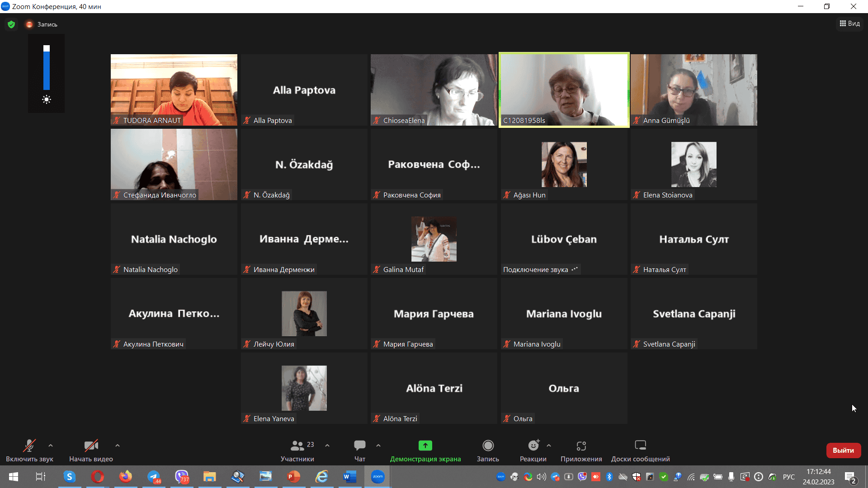Image resolution: width=868 pixels, height=488 pixels.
Task: Open the Chat panel
Action: pos(359,446)
